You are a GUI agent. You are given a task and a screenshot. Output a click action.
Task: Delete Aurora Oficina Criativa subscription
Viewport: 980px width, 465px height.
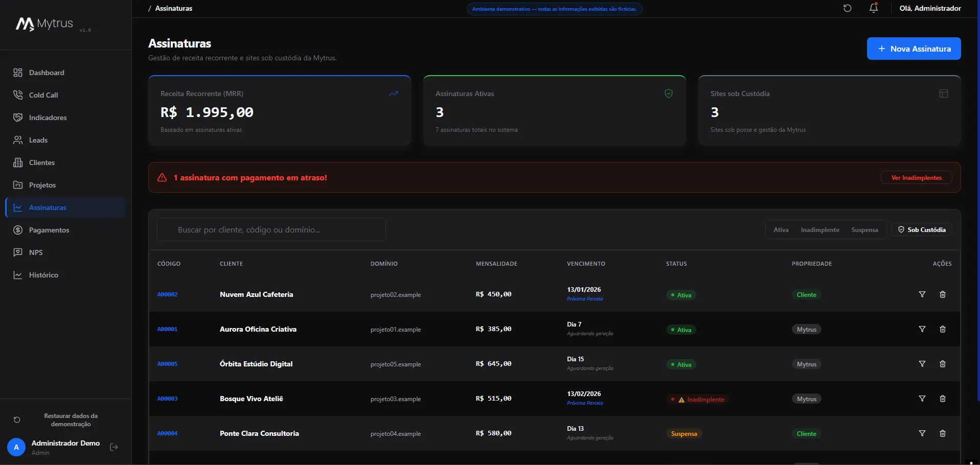pos(943,329)
